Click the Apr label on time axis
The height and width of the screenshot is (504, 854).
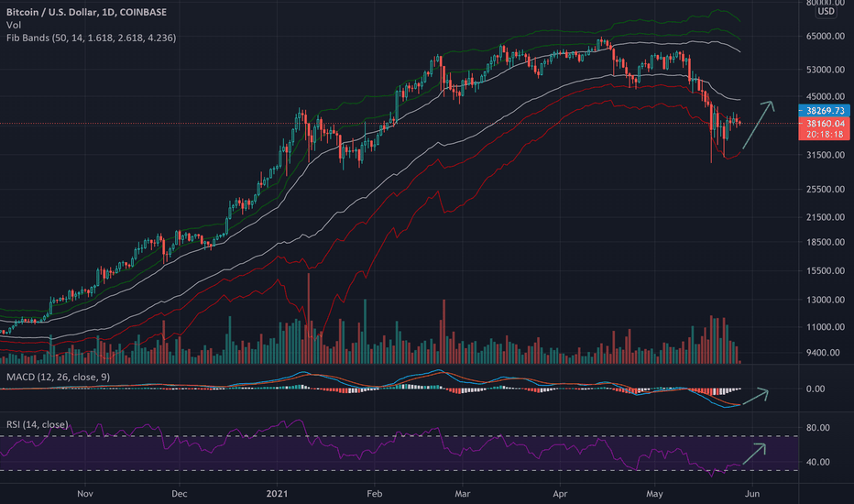(x=560, y=494)
